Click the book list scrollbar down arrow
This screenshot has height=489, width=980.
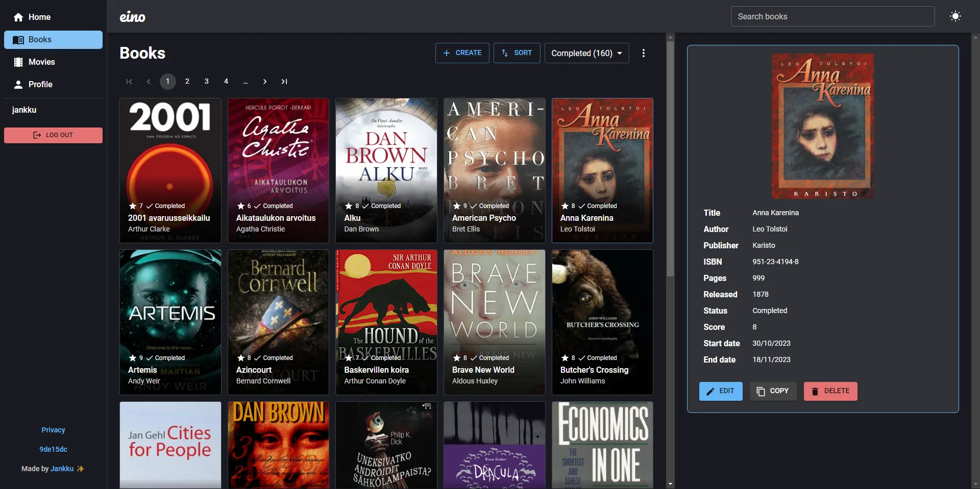[670, 484]
